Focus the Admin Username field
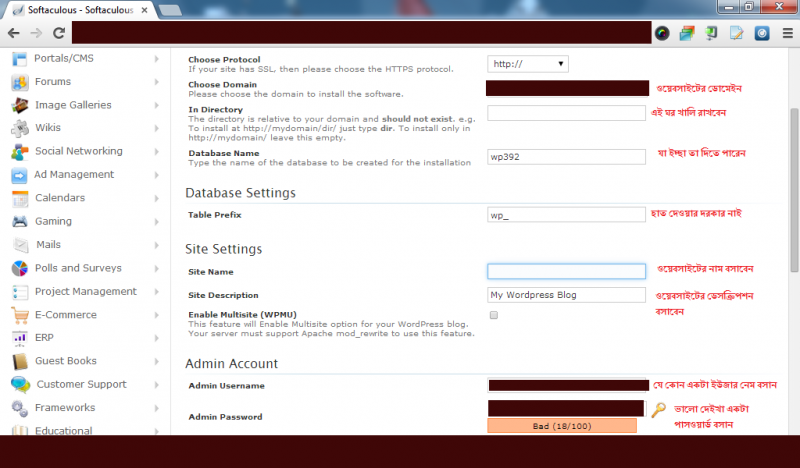The image size is (800, 468). [568, 385]
